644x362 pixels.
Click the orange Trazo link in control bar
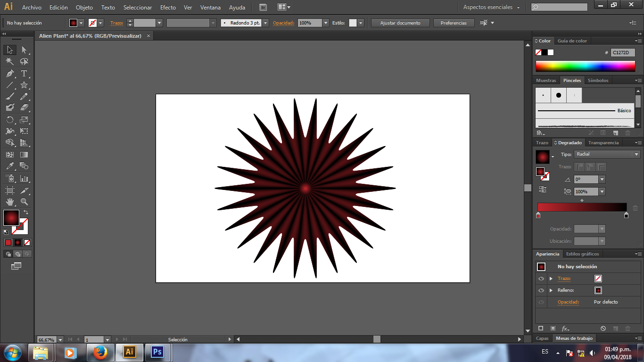[x=116, y=23]
